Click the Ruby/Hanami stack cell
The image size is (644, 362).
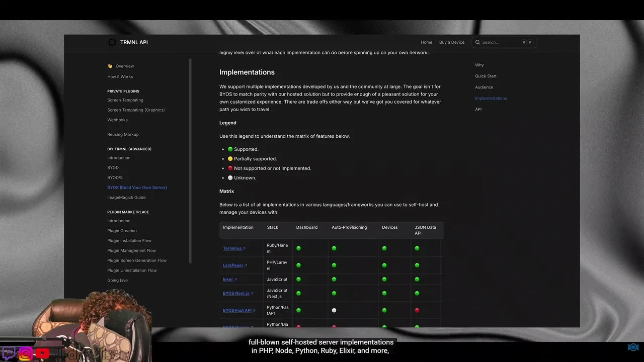click(277, 248)
